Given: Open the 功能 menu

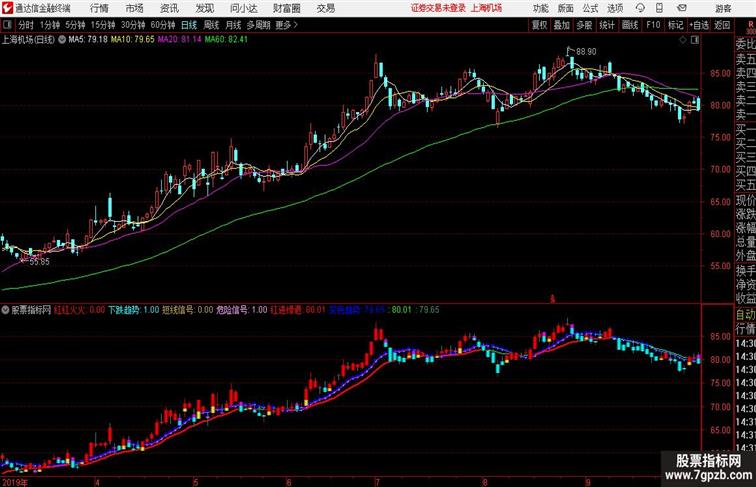Looking at the screenshot, I should pos(540,8).
